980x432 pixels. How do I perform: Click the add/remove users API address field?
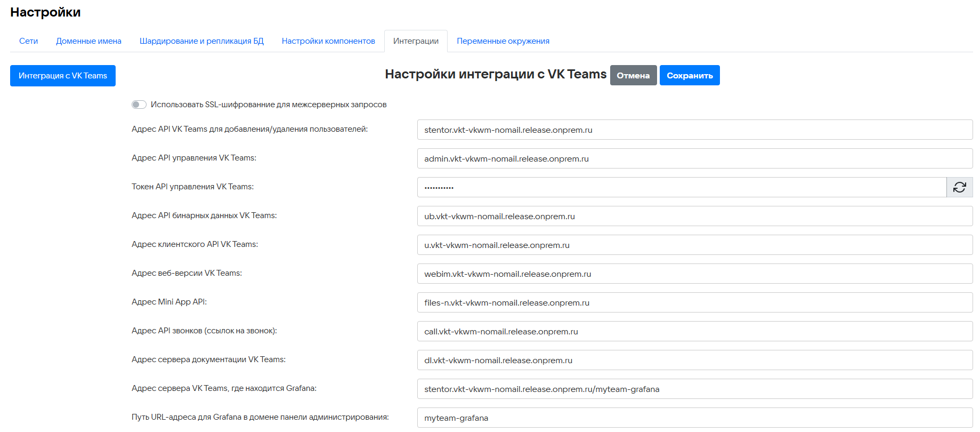[694, 130]
